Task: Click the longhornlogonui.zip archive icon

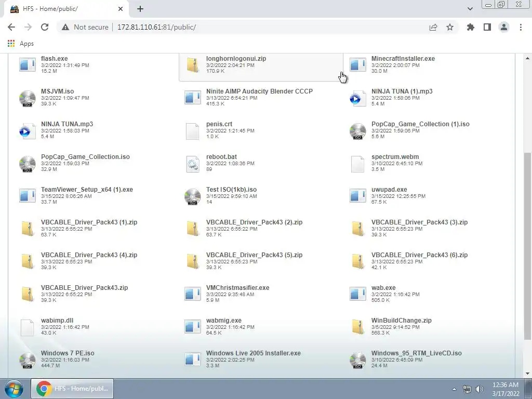Action: tap(192, 64)
